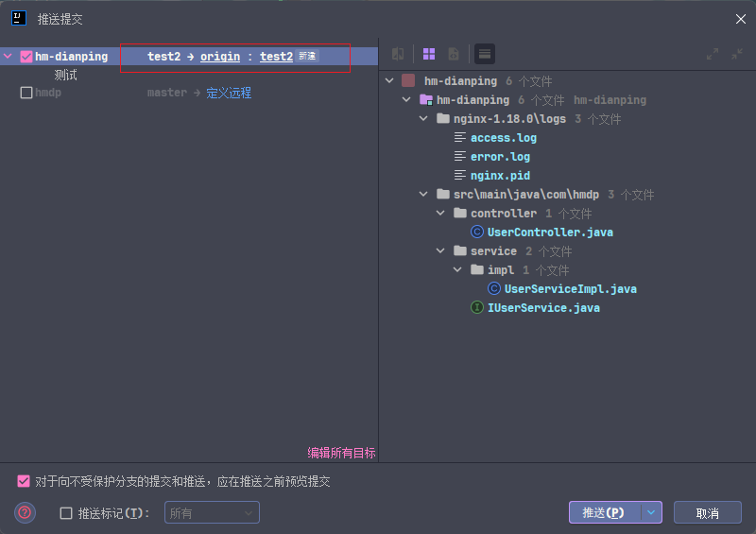
Task: Select error.log in the file tree
Action: pyautogui.click(x=500, y=157)
